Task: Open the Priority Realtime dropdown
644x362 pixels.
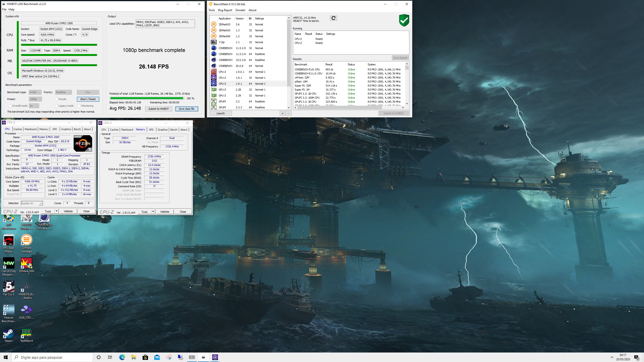Action: click(x=63, y=92)
